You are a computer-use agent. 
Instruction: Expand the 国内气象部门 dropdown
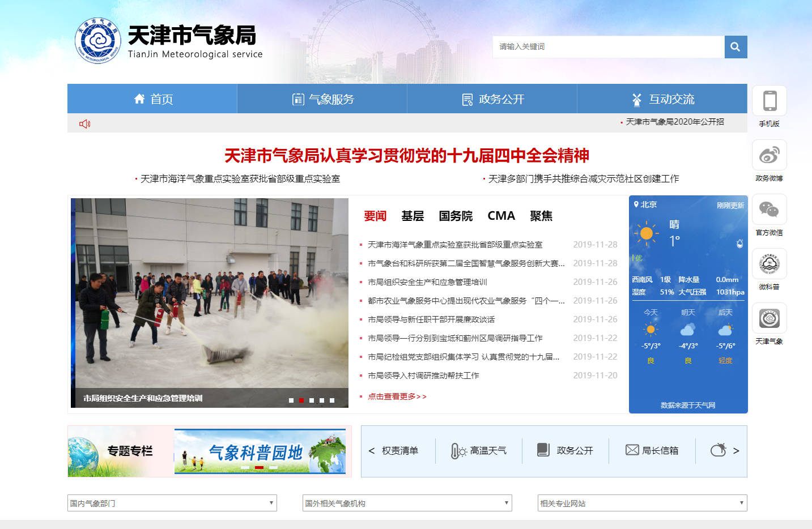[x=172, y=503]
